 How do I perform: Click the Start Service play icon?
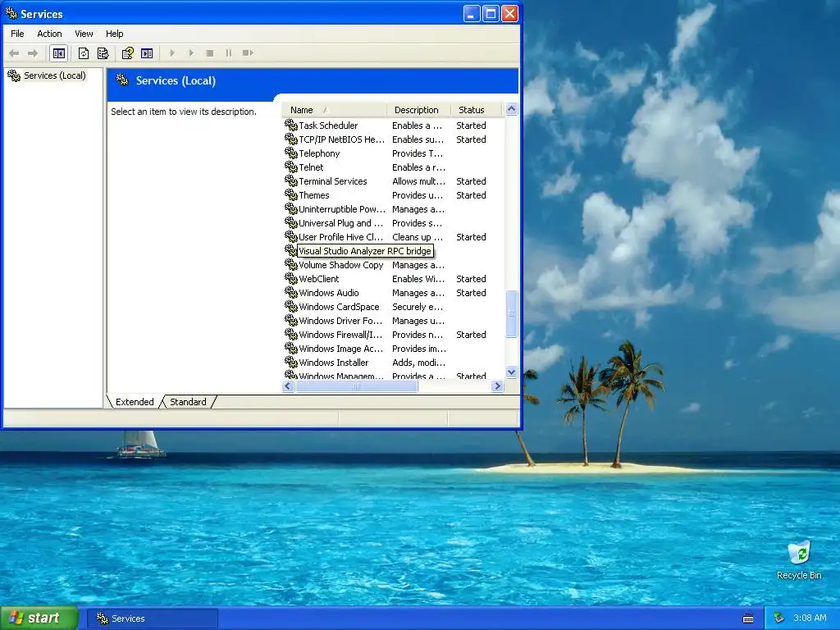172,53
